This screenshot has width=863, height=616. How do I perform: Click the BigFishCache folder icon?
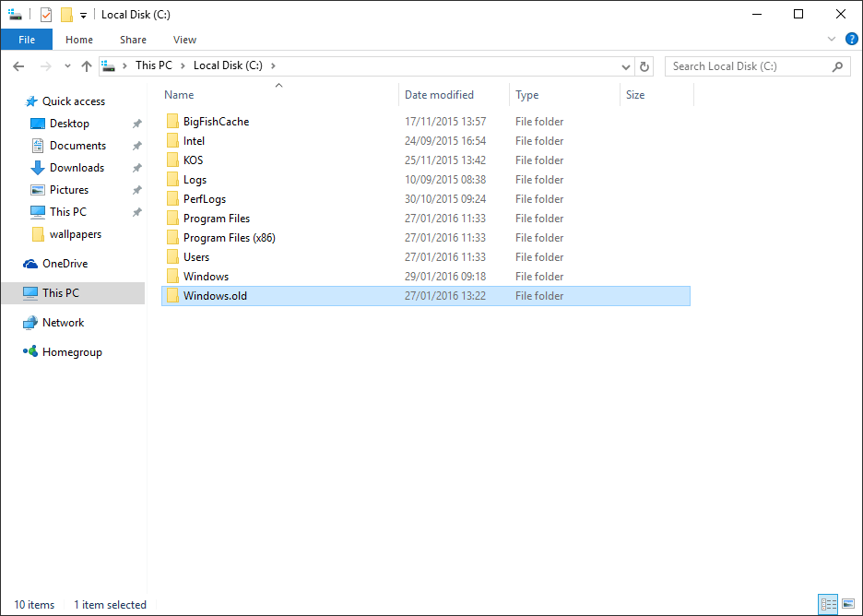tap(172, 121)
